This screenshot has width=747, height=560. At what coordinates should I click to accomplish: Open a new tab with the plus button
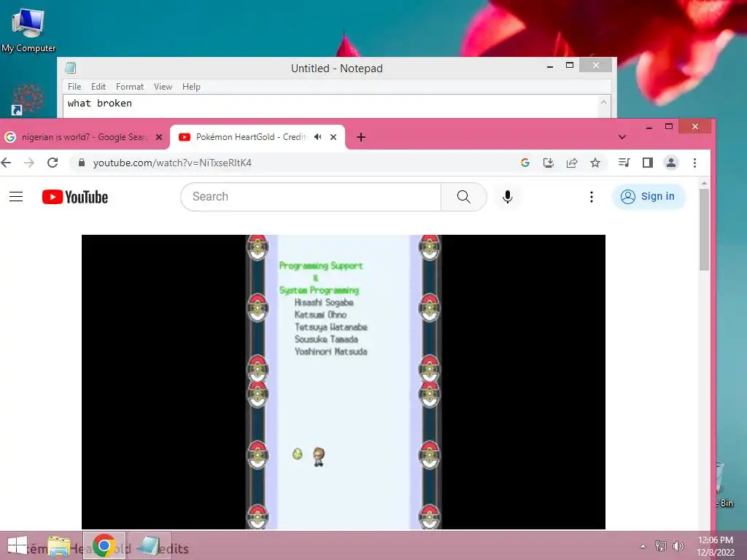[x=361, y=137]
